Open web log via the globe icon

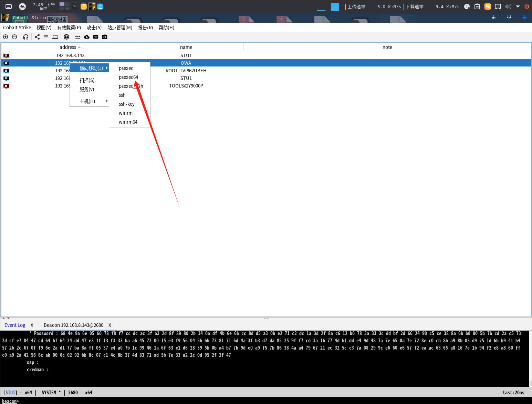[x=66, y=37]
